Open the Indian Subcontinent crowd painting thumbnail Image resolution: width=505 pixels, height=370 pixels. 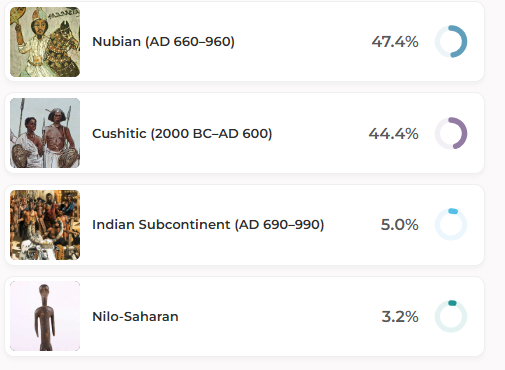point(45,225)
